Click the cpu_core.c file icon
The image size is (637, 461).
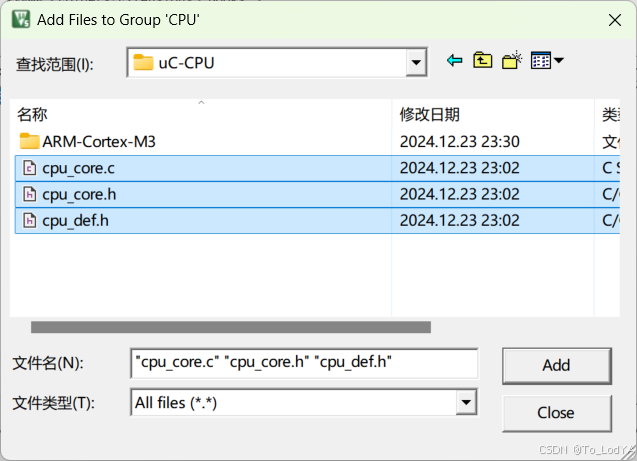[x=29, y=168]
